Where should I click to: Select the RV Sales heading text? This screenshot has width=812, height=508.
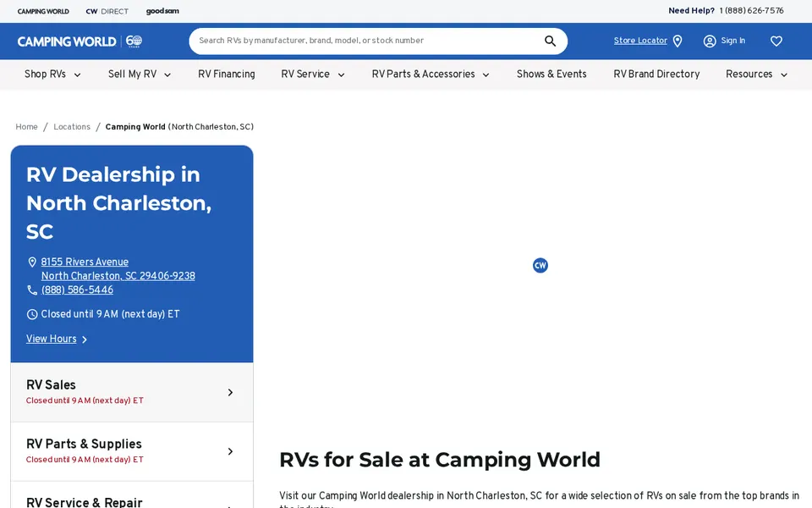pos(51,385)
